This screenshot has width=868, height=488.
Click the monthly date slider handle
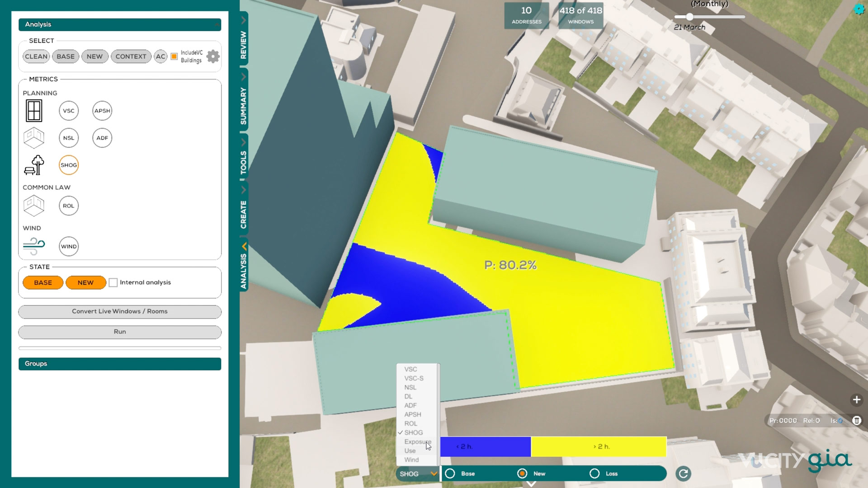(x=689, y=17)
